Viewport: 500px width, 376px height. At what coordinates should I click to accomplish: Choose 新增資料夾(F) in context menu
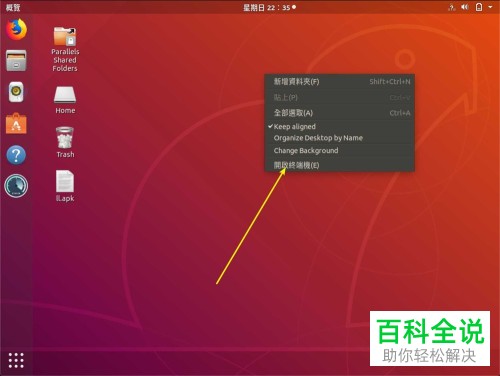pyautogui.click(x=339, y=82)
